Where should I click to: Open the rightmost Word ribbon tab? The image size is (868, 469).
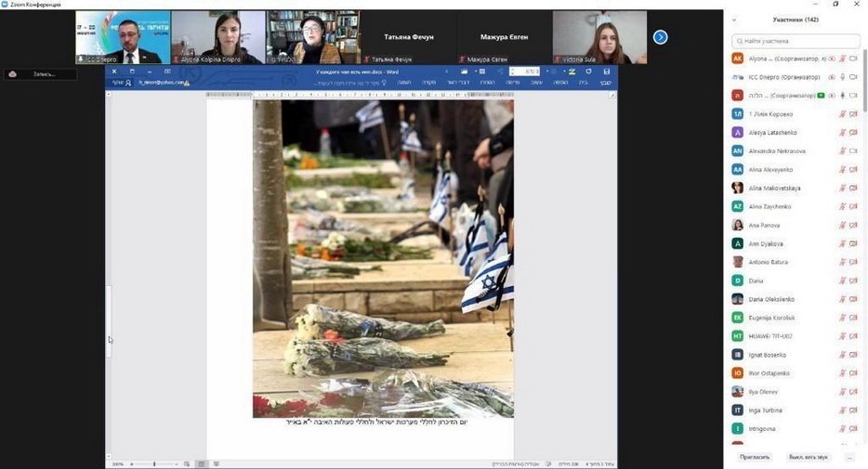coord(606,83)
